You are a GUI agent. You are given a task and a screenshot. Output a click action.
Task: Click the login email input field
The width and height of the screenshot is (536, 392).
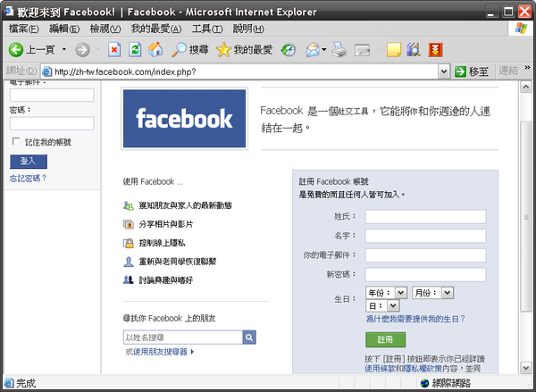(52, 96)
